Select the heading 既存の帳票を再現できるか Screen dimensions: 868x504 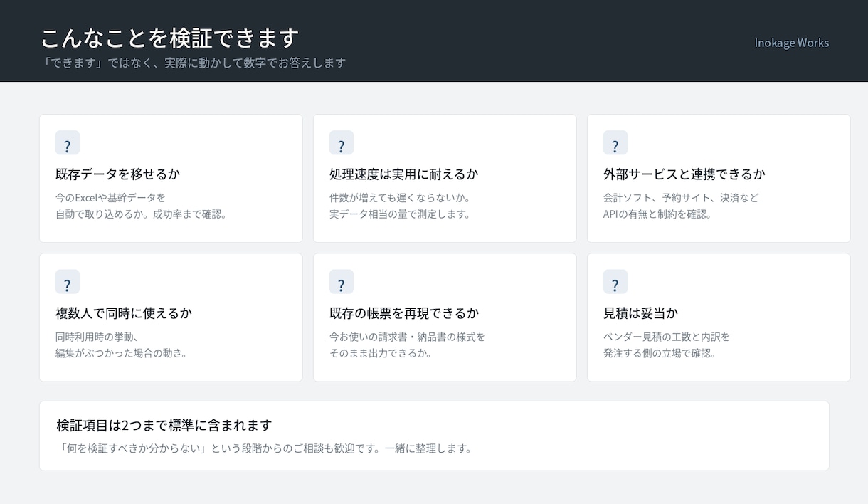tap(404, 313)
